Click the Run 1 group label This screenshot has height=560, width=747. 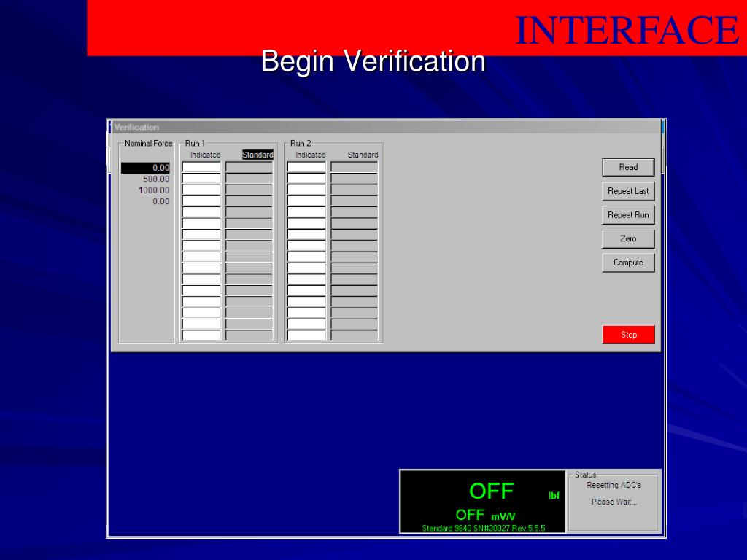point(195,144)
